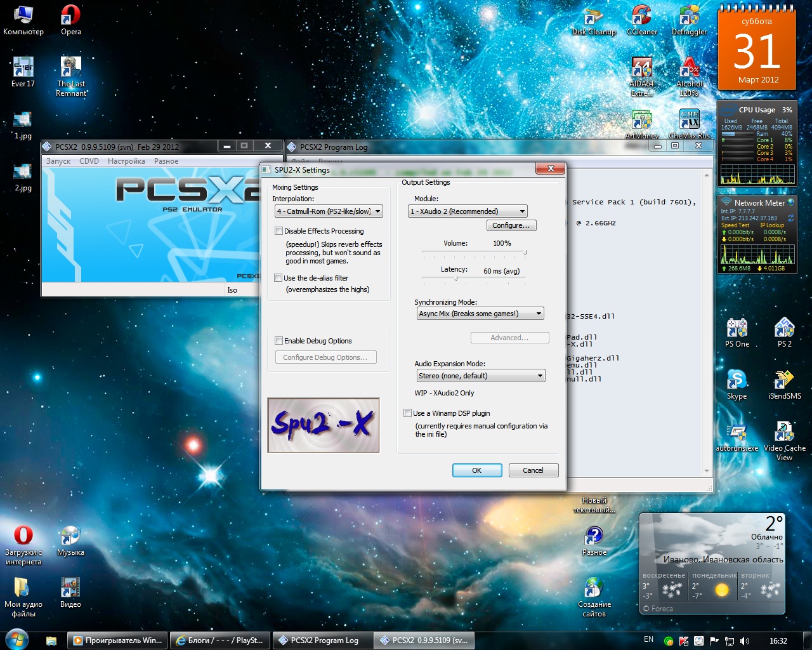Open the Настройка menu in PCSX2
Viewport: 812px width, 650px height.
pos(126,161)
